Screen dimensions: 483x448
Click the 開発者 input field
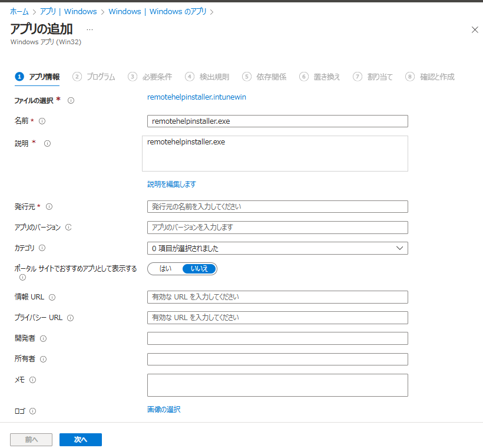click(277, 338)
